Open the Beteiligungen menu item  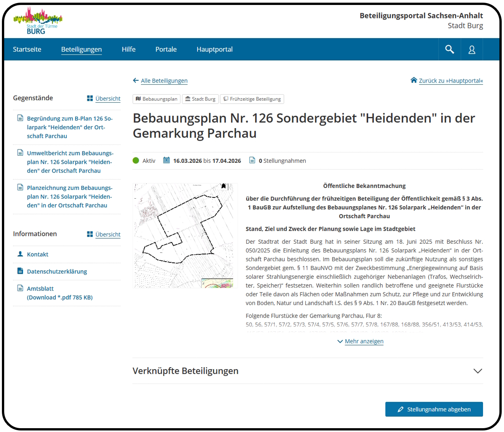81,50
